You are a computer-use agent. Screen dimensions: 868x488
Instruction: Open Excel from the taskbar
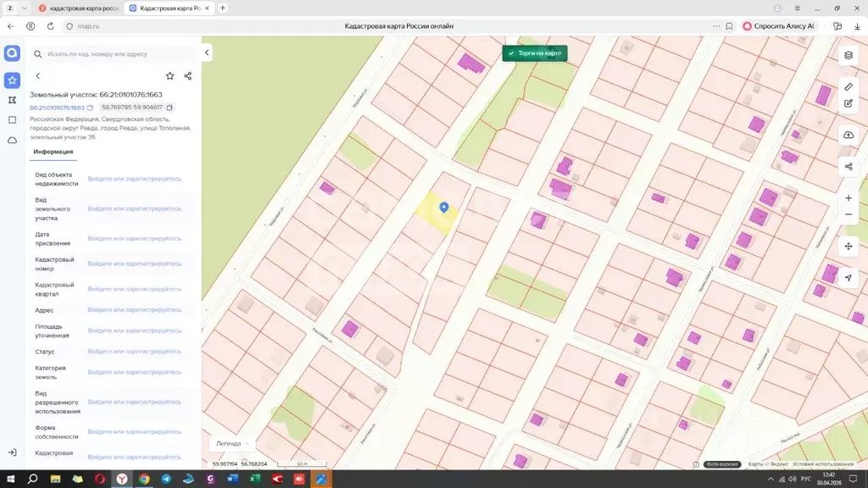click(x=254, y=479)
